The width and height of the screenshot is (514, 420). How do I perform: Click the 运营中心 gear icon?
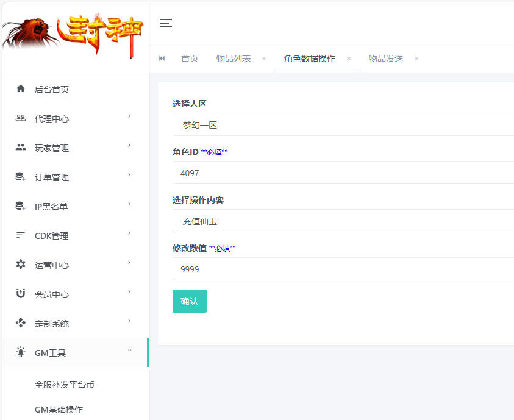tap(18, 265)
